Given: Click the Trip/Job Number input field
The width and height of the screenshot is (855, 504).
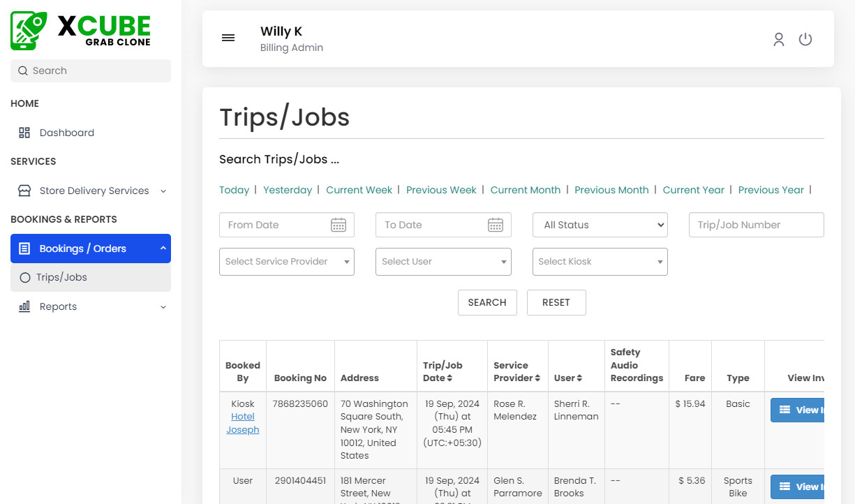Looking at the screenshot, I should tap(756, 225).
